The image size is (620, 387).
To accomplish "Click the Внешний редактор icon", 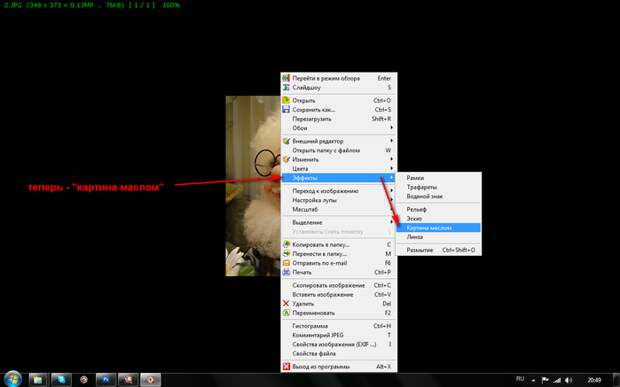I will coord(286,141).
